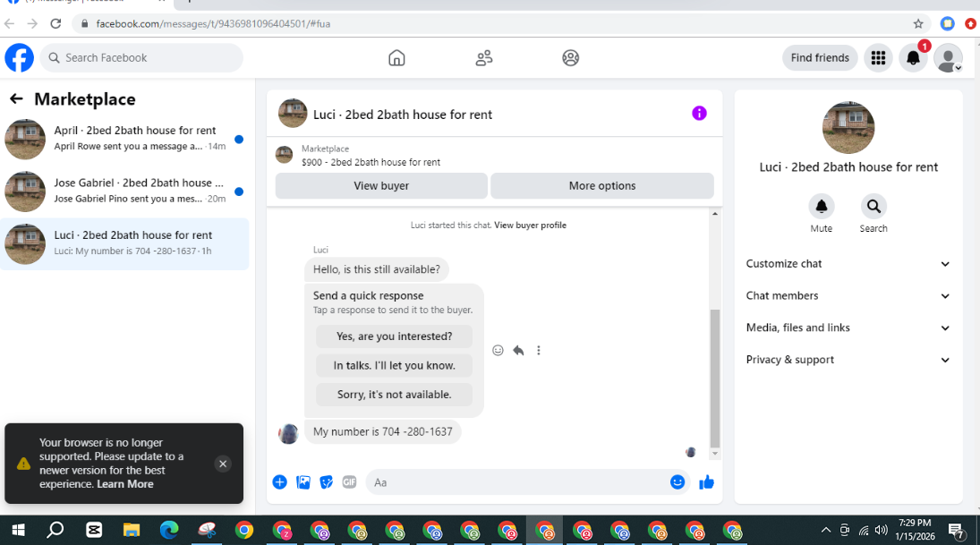980x545 pixels.
Task: Click chat scrollbar down arrow
Action: (x=715, y=454)
